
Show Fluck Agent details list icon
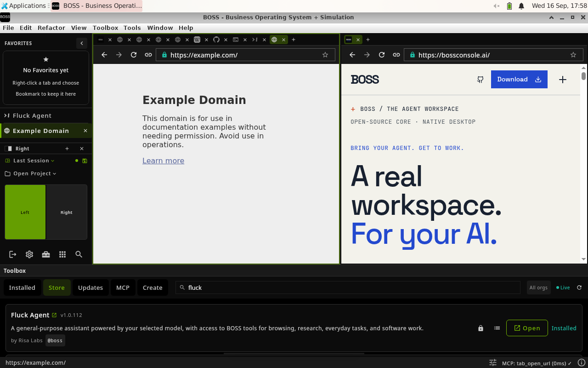tap(497, 328)
